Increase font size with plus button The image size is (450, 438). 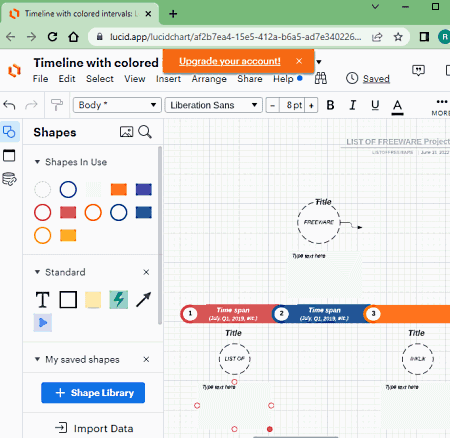coord(311,105)
